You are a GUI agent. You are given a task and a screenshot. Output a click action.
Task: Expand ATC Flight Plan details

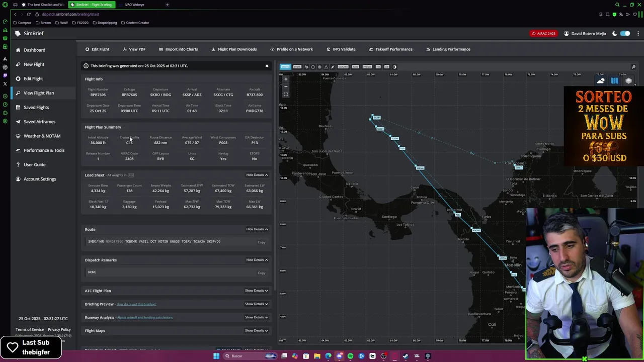tap(256, 291)
